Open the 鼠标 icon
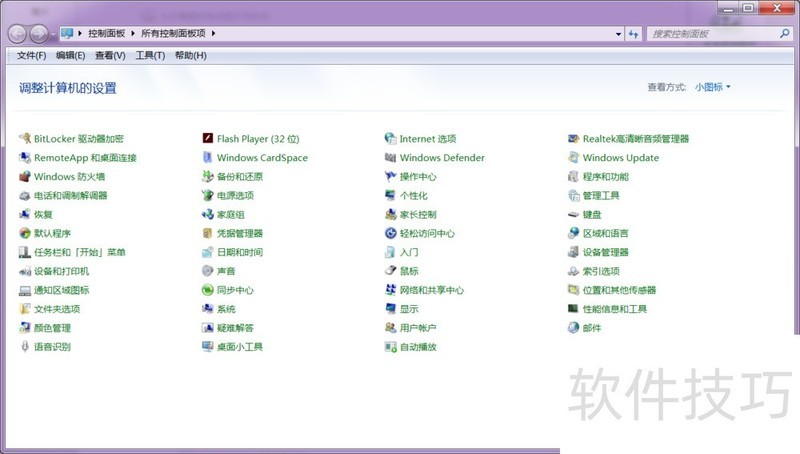The width and height of the screenshot is (800, 454). 390,271
